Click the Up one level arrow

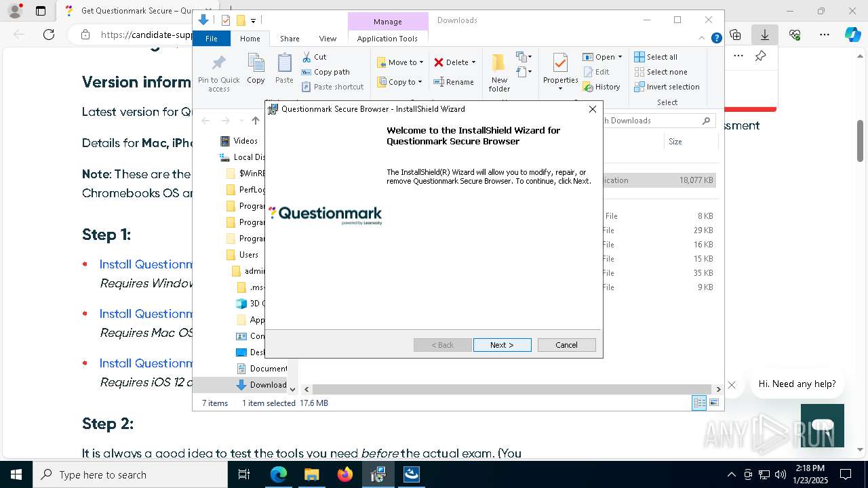[x=255, y=121]
